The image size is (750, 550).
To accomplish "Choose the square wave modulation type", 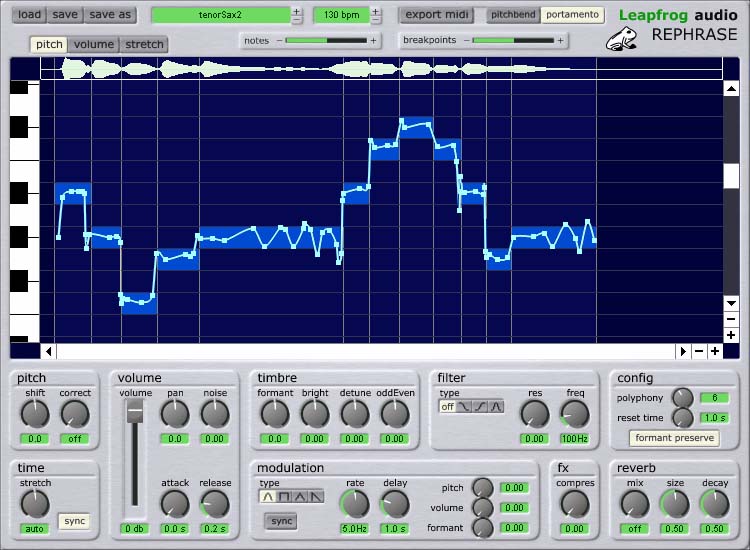I will pos(284,496).
